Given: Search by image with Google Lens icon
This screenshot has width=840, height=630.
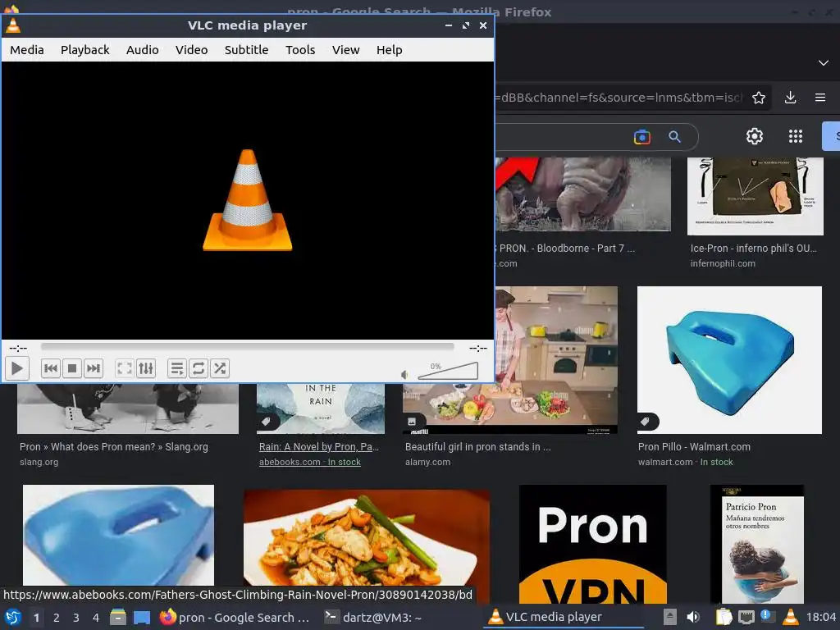Looking at the screenshot, I should (x=641, y=137).
